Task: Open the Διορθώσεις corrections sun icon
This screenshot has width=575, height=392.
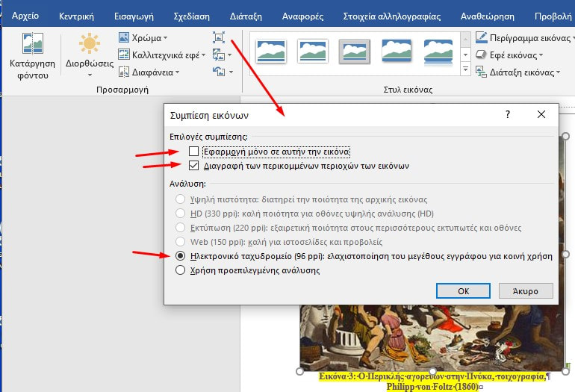Action: [x=89, y=45]
